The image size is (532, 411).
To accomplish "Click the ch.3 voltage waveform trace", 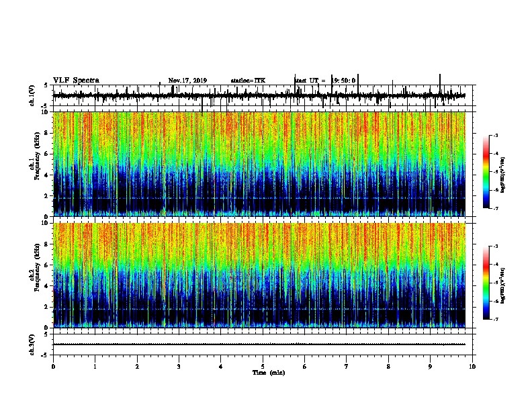I will 259,345.
